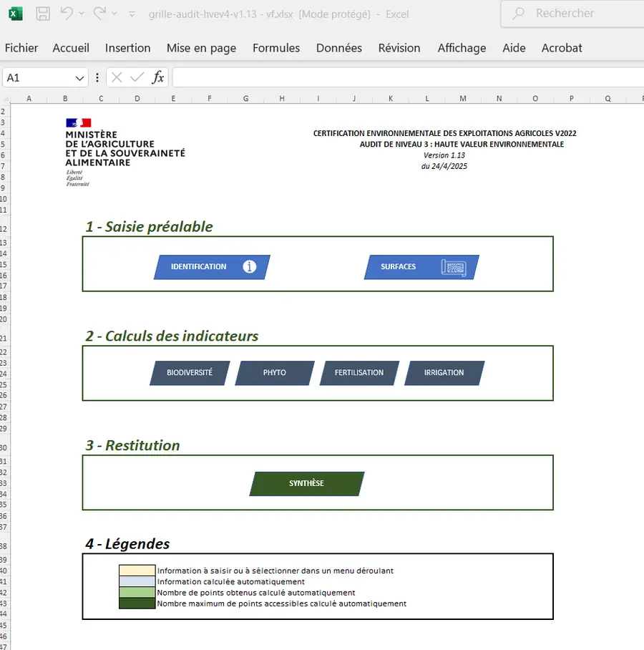Switch to the Affichage tab
This screenshot has height=650, width=644.
462,48
